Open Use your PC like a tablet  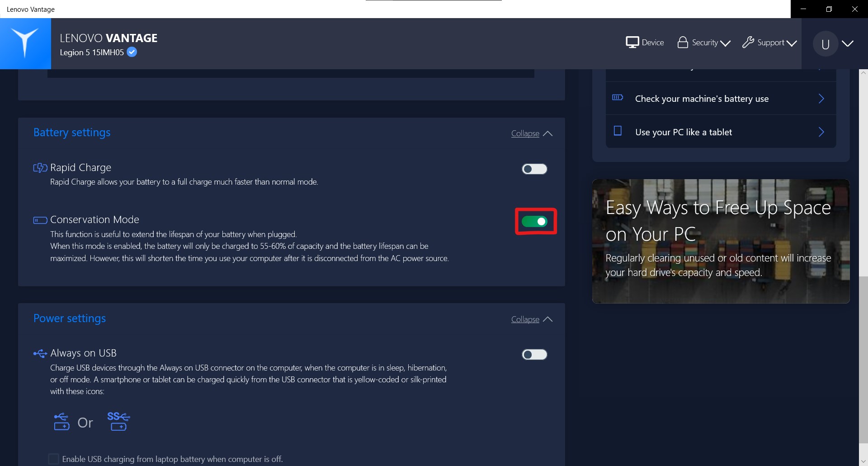click(721, 132)
